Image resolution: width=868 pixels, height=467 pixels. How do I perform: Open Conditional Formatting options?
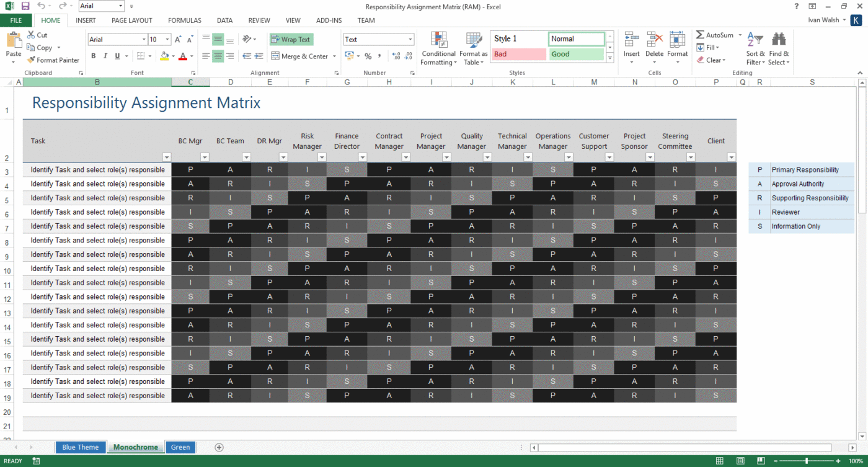point(438,48)
